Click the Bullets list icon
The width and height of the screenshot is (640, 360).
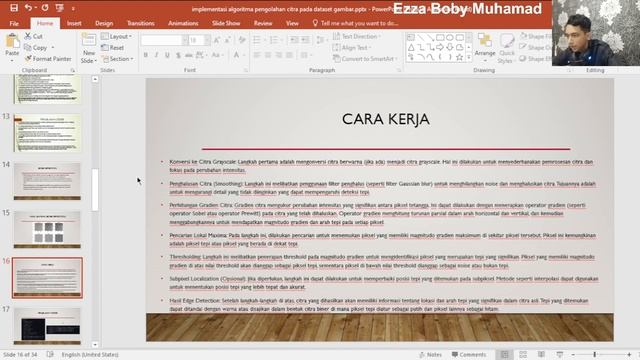tap(256, 40)
